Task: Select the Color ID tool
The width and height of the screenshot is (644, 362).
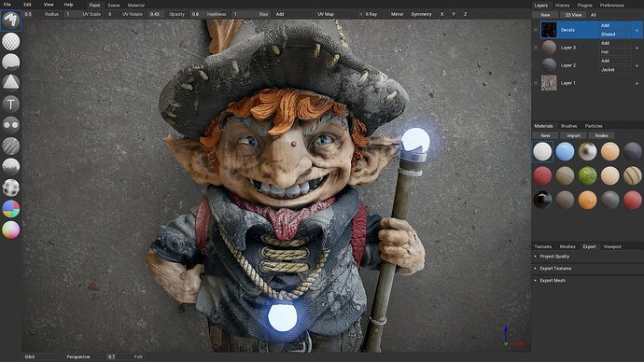Action: pos(10,208)
